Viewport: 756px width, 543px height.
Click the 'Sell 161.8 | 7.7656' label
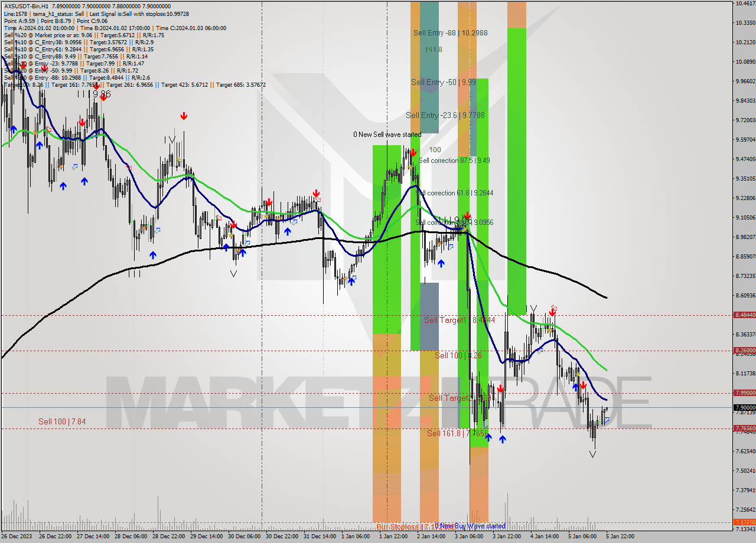click(458, 433)
